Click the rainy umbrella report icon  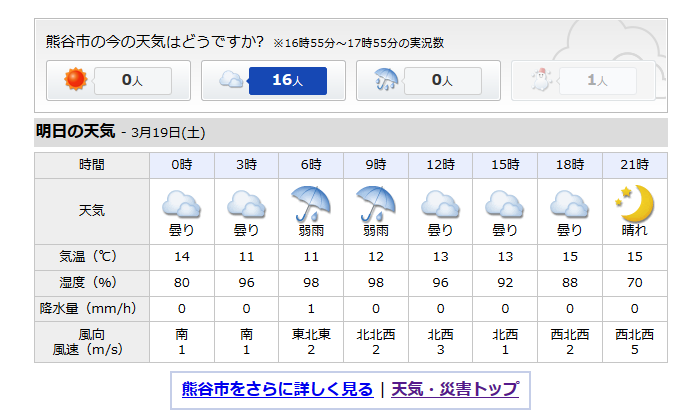[386, 79]
